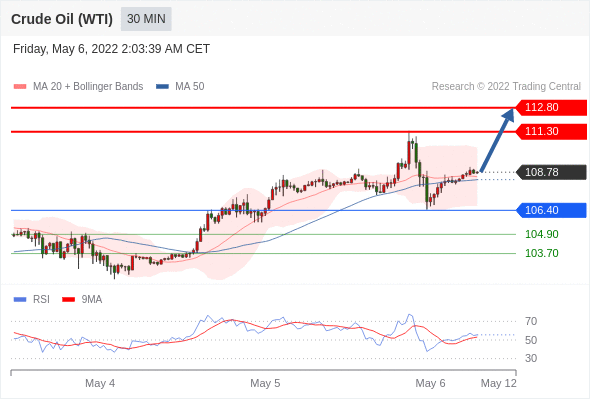The width and height of the screenshot is (590, 400).
Task: Click the Research © 2022 Trading Central credit
Action: coord(506,87)
